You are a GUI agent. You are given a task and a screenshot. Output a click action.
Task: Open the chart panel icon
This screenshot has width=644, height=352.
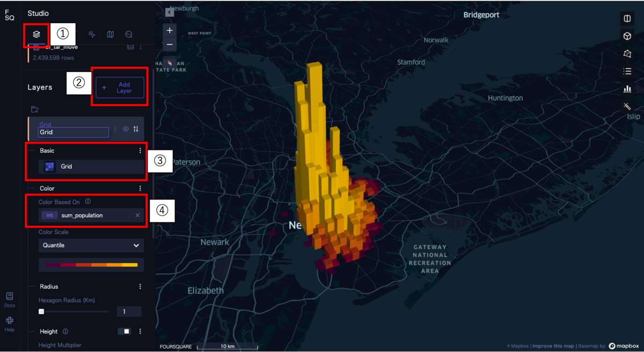tap(627, 89)
